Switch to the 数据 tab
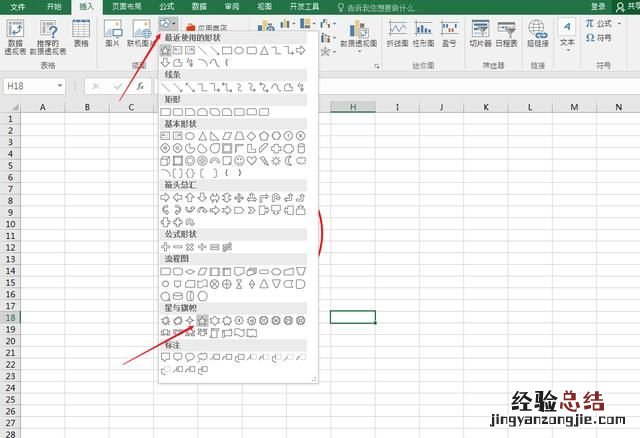 [x=199, y=7]
